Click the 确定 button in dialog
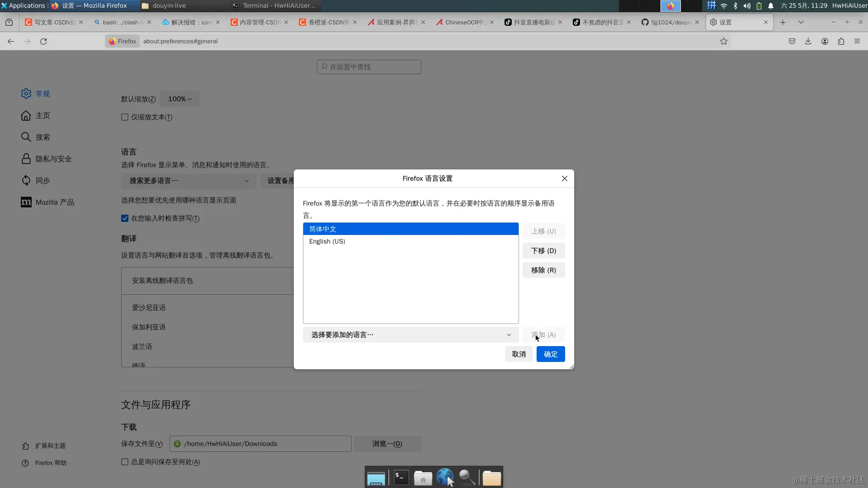Image resolution: width=868 pixels, height=488 pixels. coord(550,354)
